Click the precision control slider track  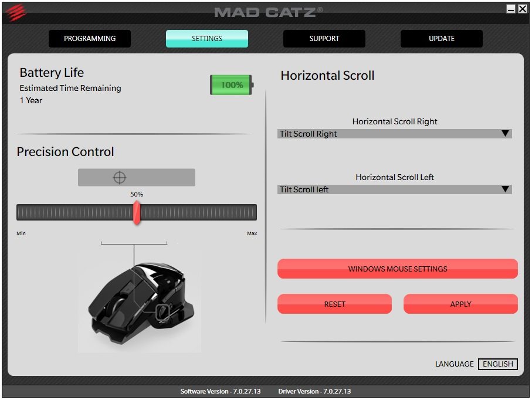(137, 213)
